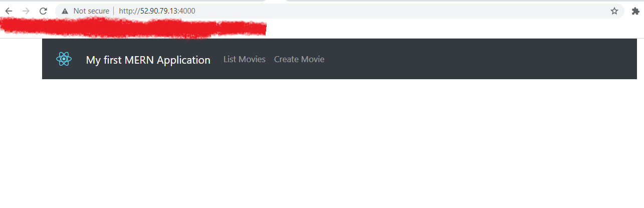Open the Extensions puzzle piece icon
The height and width of the screenshot is (208, 644).
635,11
